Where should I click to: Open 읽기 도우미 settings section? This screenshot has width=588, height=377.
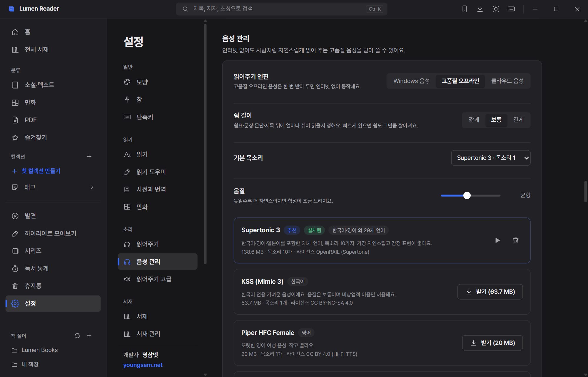158,172
